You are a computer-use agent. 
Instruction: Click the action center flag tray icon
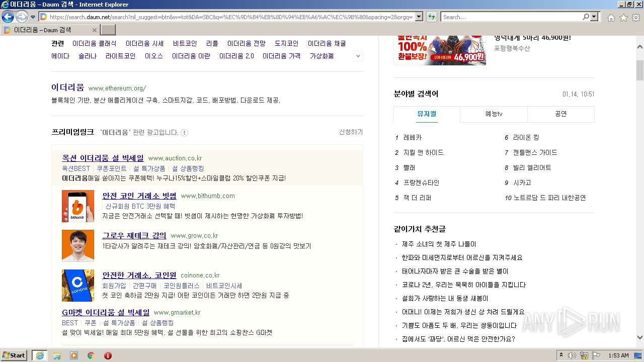click(x=596, y=355)
